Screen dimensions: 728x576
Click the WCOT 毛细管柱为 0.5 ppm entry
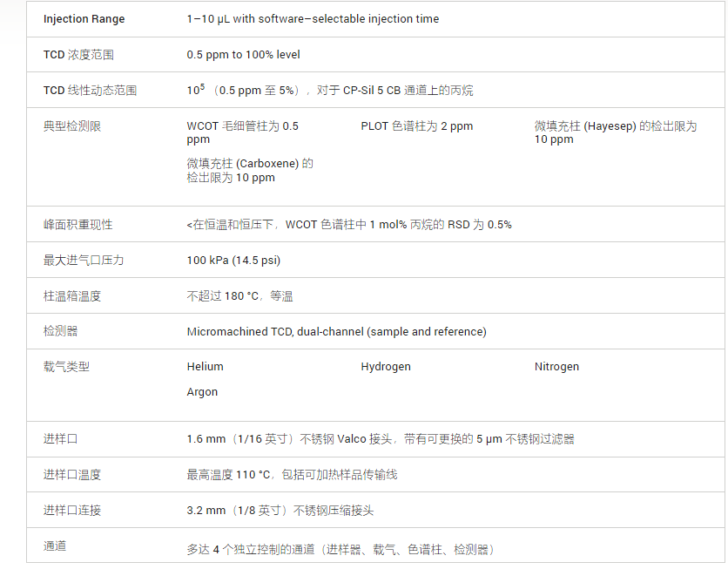tap(242, 132)
